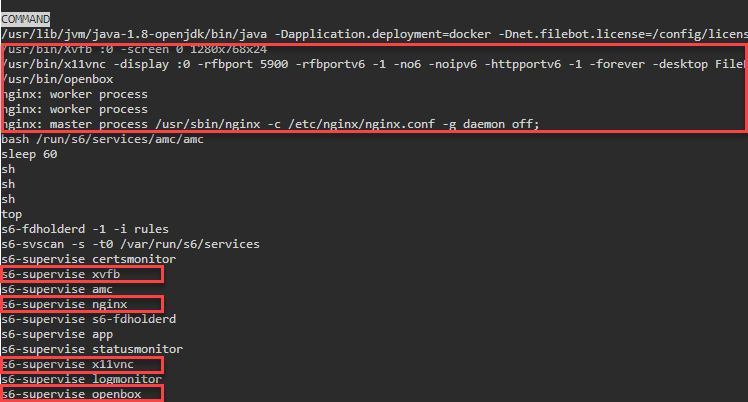This screenshot has width=748, height=402.
Task: Select the s6-supervise s6-fdholderd line
Action: click(x=88, y=319)
